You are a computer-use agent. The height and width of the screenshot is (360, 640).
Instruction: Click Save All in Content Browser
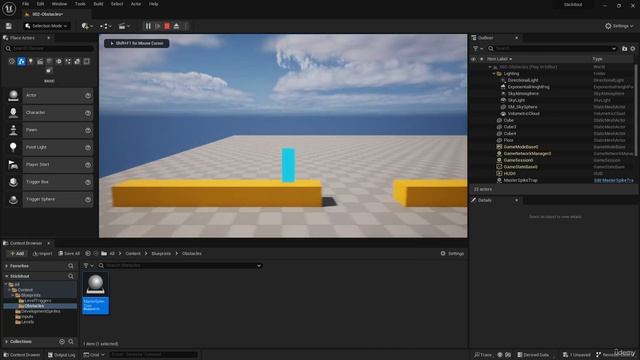pyautogui.click(x=69, y=253)
